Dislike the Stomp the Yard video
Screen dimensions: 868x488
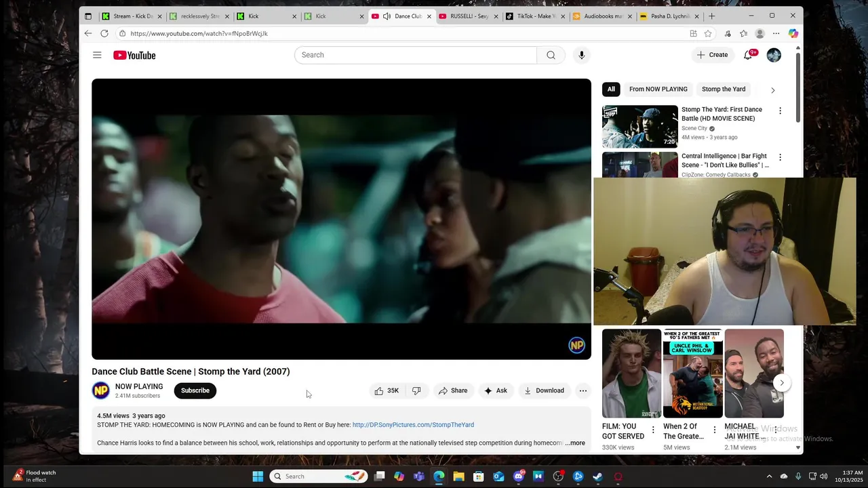pos(416,390)
